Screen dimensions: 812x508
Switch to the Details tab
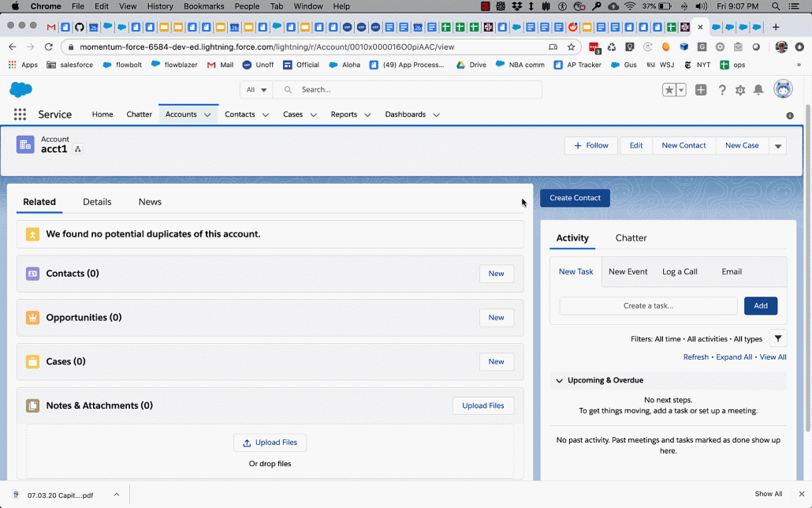97,201
